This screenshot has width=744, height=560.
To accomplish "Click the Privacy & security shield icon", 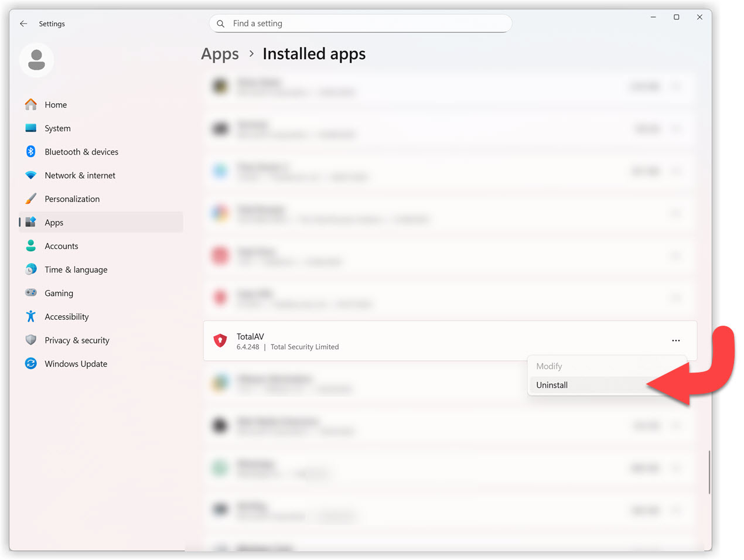I will click(x=31, y=340).
